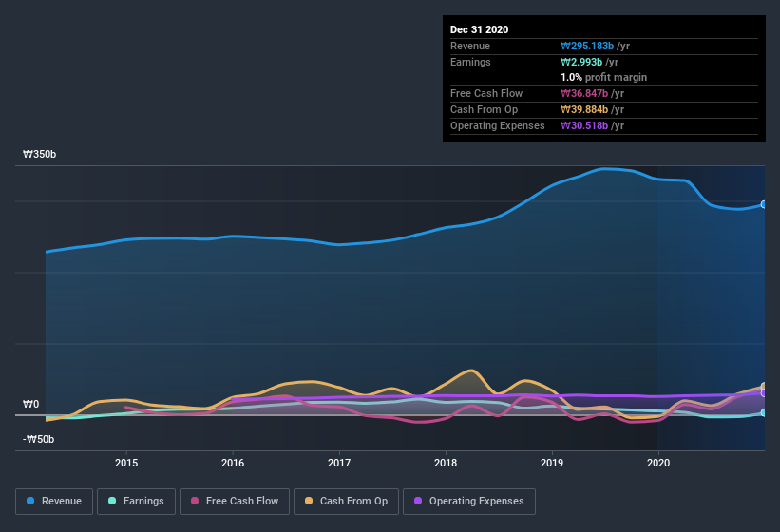Click the Cash From Op legend button

click(347, 501)
